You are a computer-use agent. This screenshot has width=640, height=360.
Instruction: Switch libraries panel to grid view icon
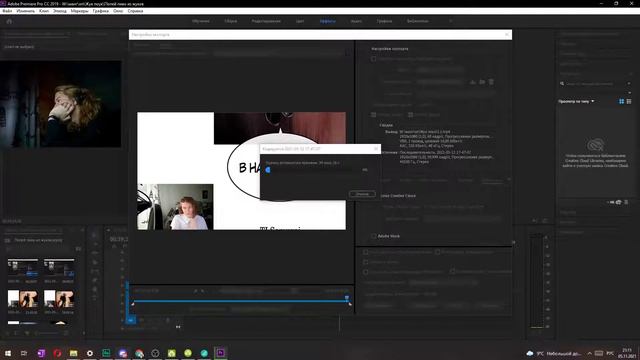(x=622, y=101)
